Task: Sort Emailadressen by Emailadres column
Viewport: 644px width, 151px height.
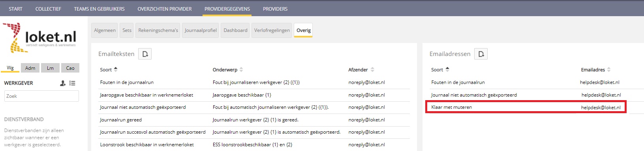Action: (x=596, y=70)
